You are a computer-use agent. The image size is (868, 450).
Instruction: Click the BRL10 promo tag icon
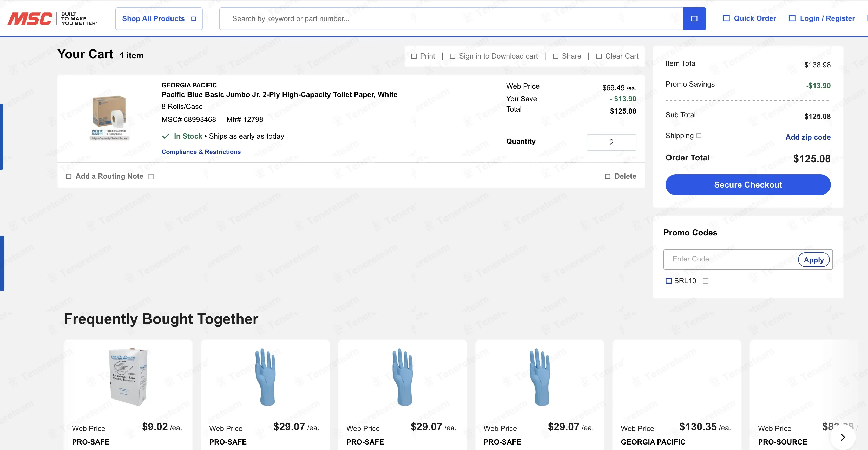(x=668, y=281)
